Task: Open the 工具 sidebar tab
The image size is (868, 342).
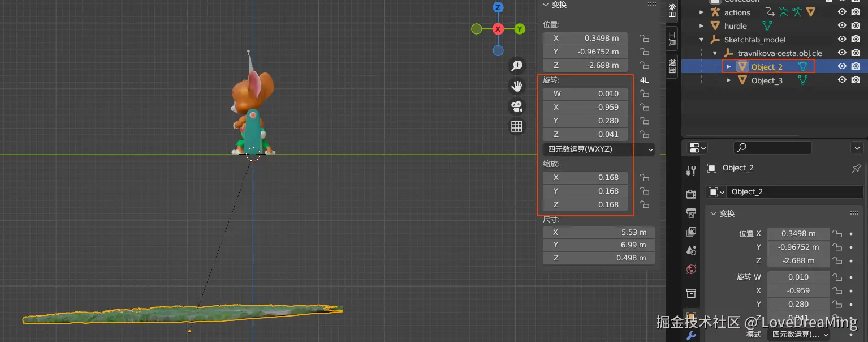Action: (x=672, y=39)
